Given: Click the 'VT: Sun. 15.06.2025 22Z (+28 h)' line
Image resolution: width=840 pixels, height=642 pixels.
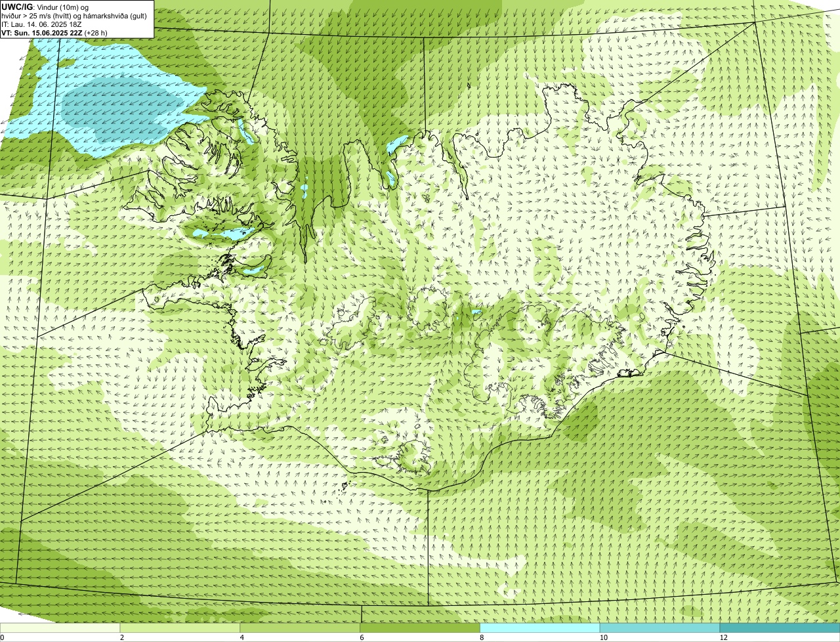Looking at the screenshot, I should (x=54, y=33).
